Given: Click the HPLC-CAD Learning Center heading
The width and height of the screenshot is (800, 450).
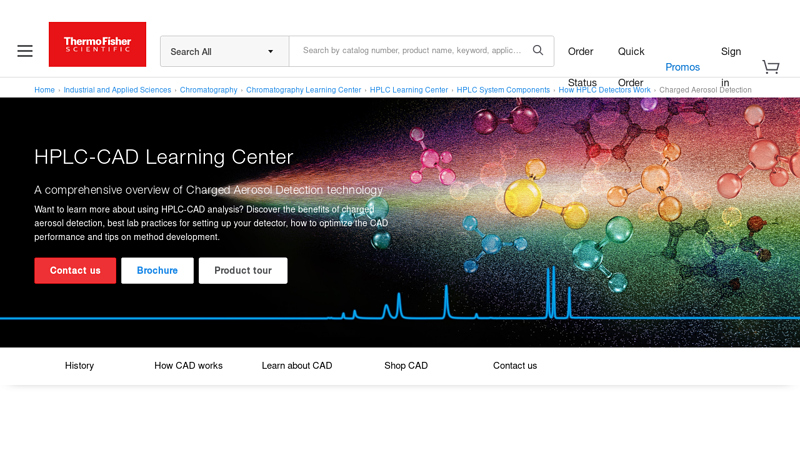Looking at the screenshot, I should [x=164, y=157].
